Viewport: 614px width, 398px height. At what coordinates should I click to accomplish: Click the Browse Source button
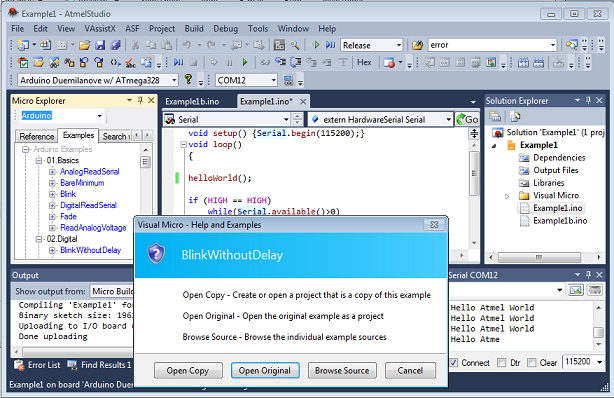(x=342, y=371)
